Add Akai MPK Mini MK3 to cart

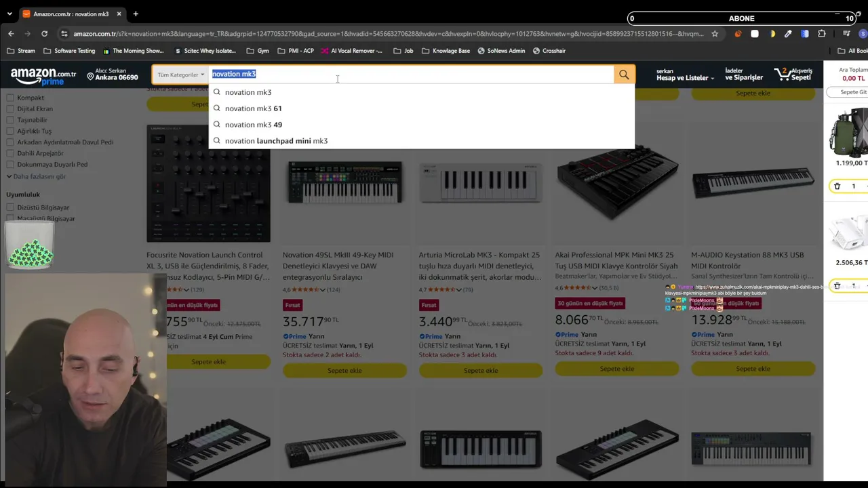tap(617, 369)
